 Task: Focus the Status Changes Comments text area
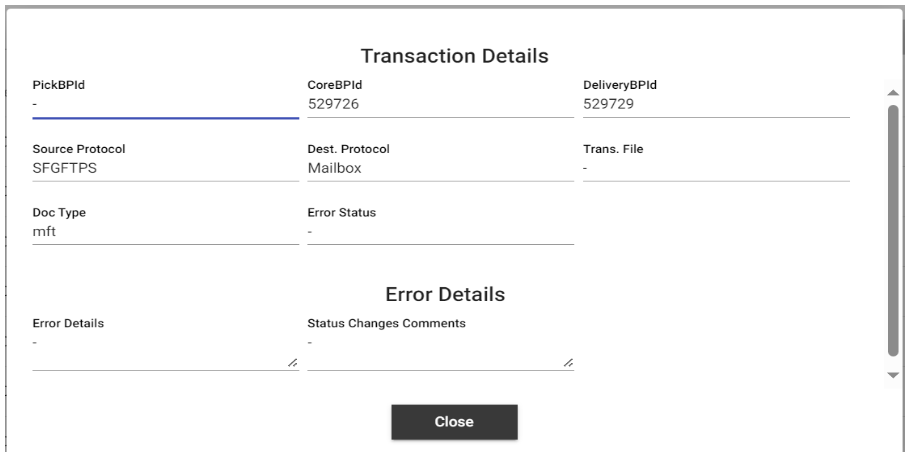pyautogui.click(x=440, y=352)
